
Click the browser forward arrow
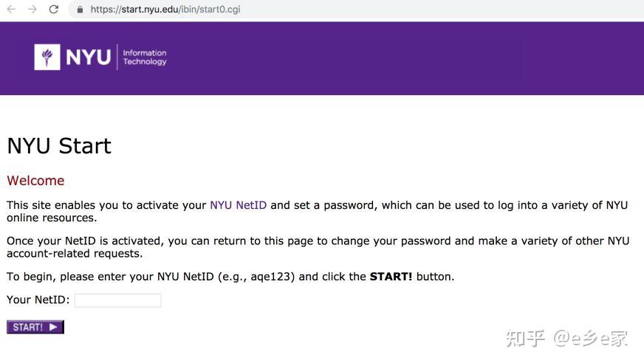point(32,10)
